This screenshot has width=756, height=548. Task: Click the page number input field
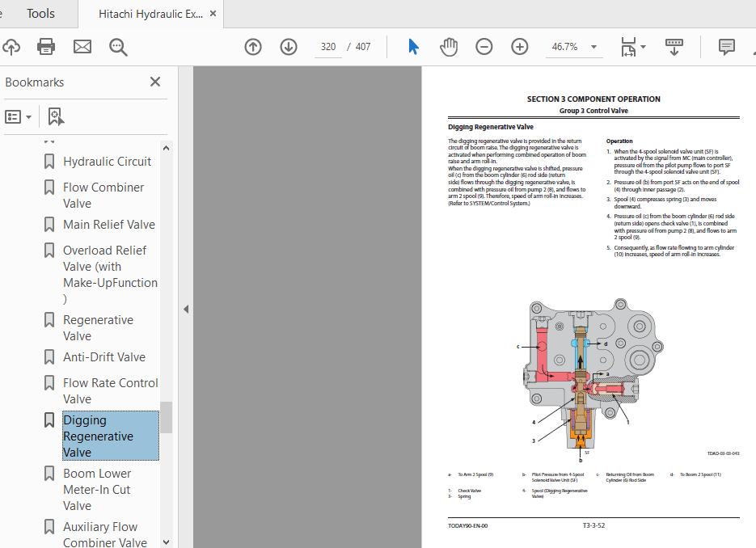coord(327,47)
